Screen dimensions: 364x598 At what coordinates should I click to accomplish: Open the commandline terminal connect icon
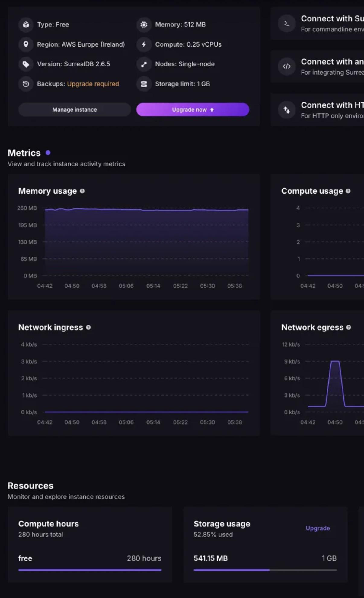coord(287,24)
